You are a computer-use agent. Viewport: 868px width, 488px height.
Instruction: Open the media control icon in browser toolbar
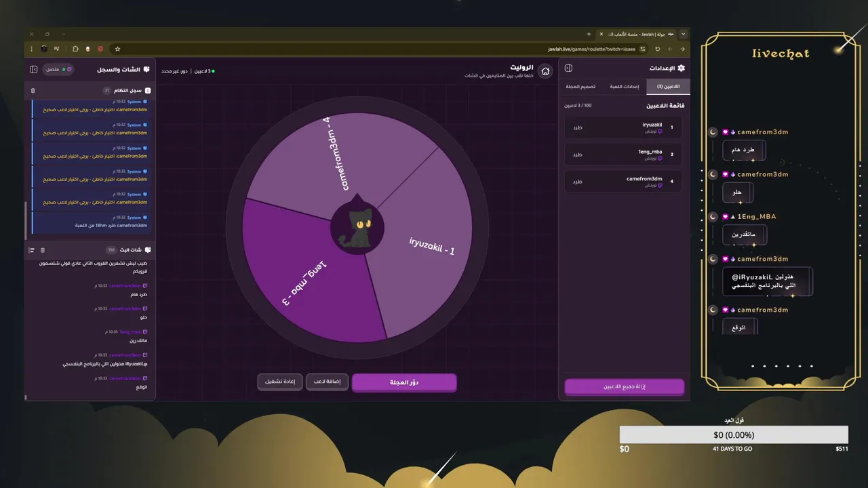pyautogui.click(x=58, y=49)
